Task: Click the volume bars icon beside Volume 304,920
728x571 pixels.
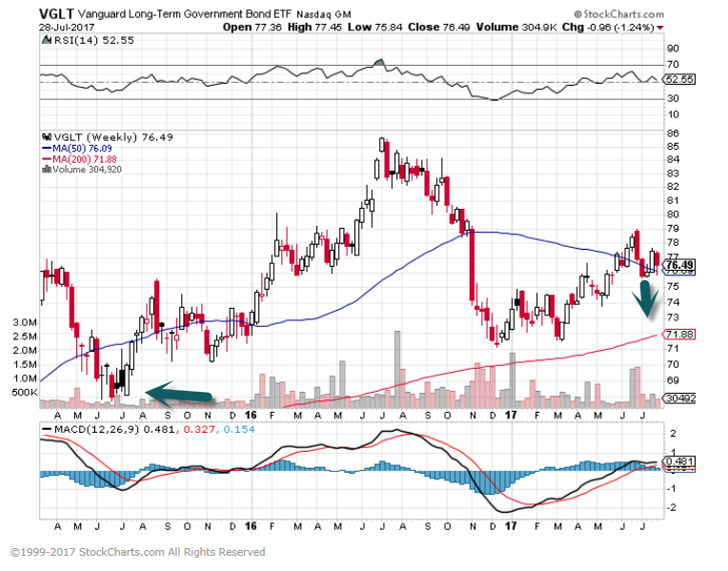Action: [47, 170]
